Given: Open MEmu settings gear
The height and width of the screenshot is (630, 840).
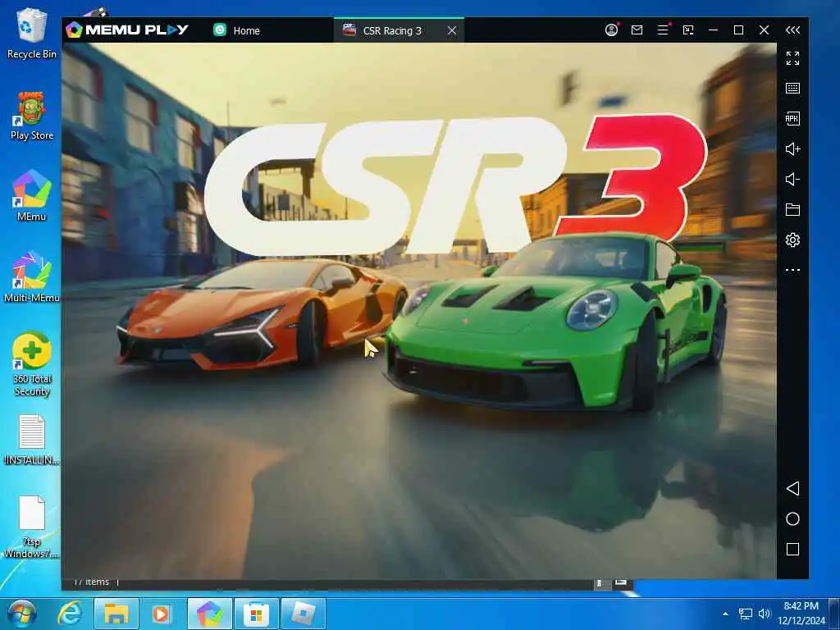Looking at the screenshot, I should pyautogui.click(x=793, y=240).
